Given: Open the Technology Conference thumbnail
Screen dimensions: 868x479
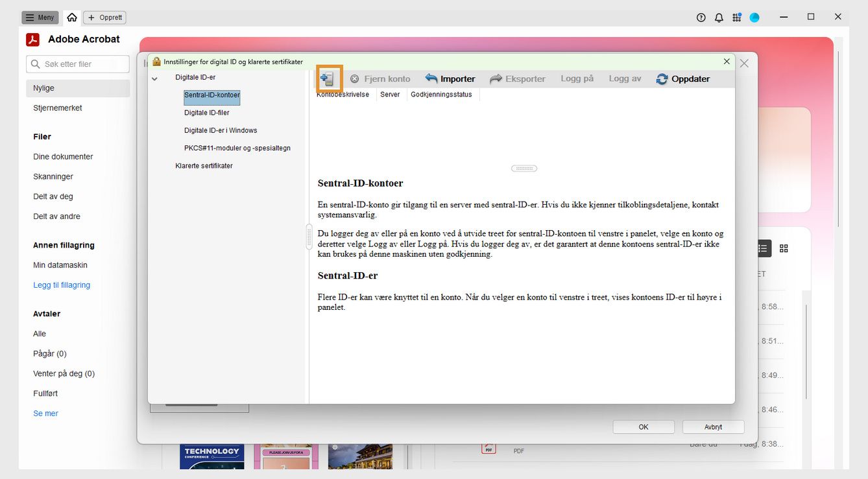Looking at the screenshot, I should (x=212, y=456).
